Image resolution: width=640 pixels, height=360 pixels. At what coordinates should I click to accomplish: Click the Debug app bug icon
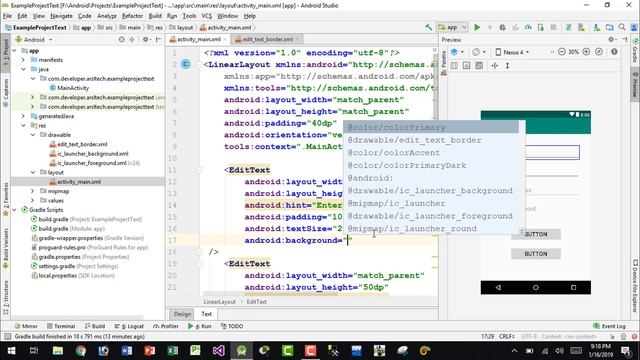[502, 27]
